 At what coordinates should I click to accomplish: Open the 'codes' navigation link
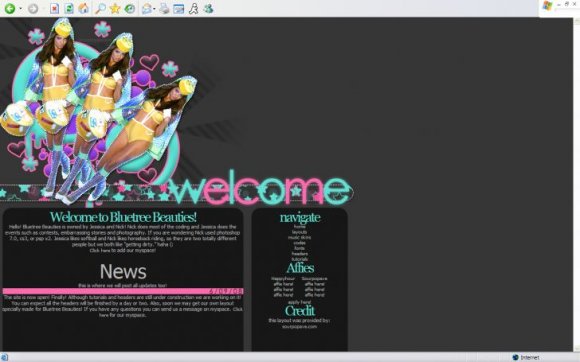click(x=300, y=243)
